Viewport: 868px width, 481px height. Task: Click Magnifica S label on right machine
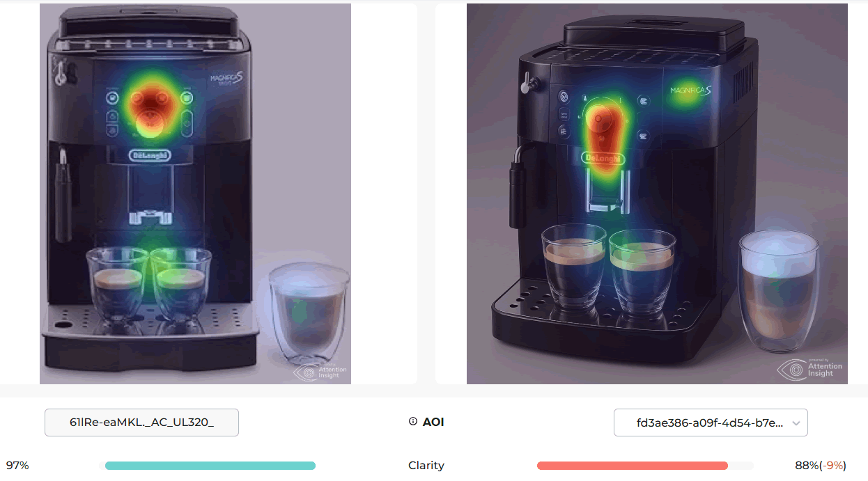(x=690, y=90)
